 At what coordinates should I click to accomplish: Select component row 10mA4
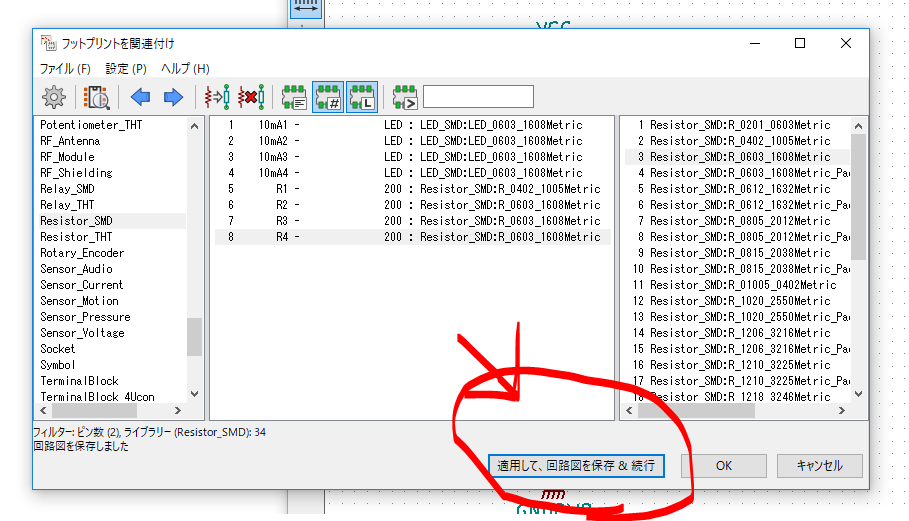pyautogui.click(x=412, y=173)
